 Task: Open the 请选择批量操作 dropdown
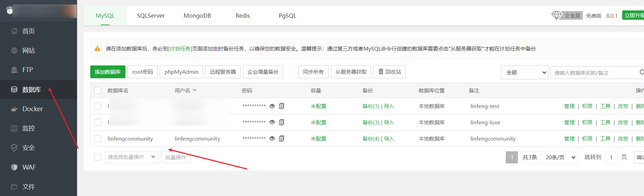pos(131,157)
